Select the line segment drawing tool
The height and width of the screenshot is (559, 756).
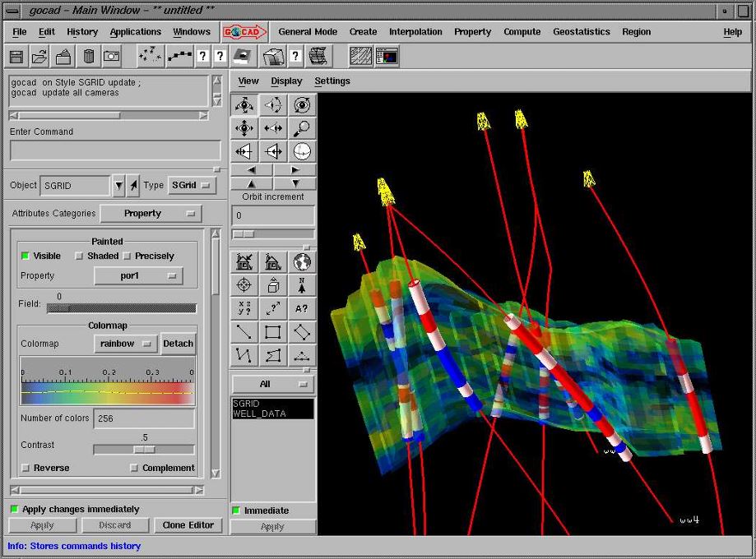coord(244,332)
